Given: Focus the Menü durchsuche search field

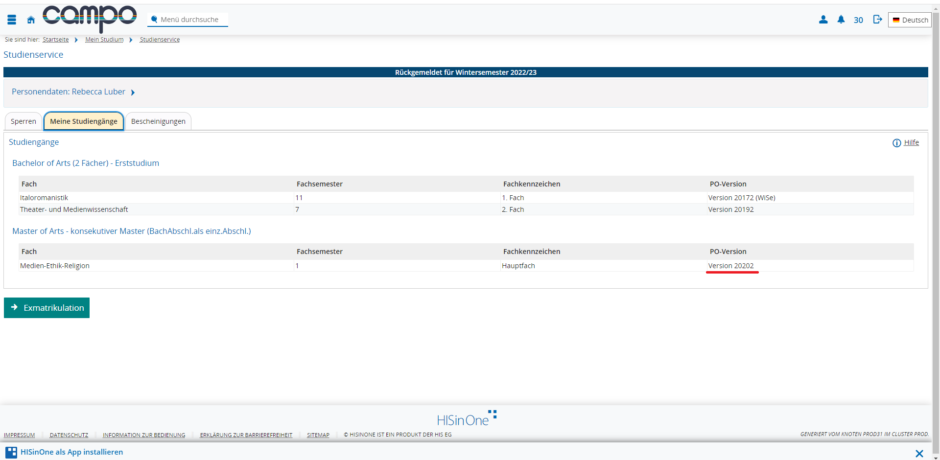Looking at the screenshot, I should (190, 19).
